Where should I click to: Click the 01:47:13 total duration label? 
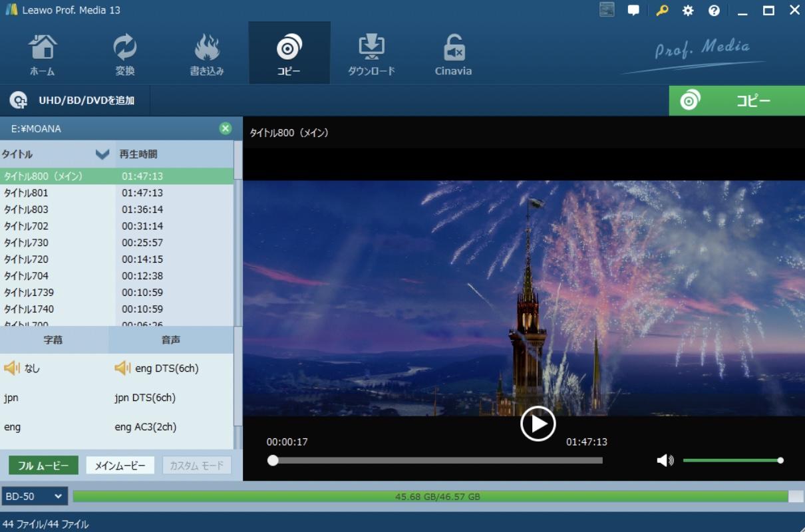pos(586,442)
